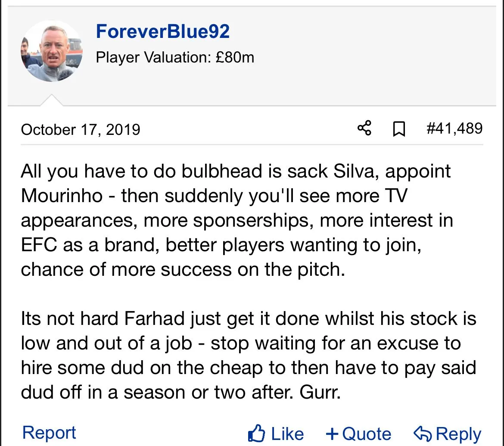
Task: Open ForeverBlue92's avatar picture
Action: [x=51, y=51]
